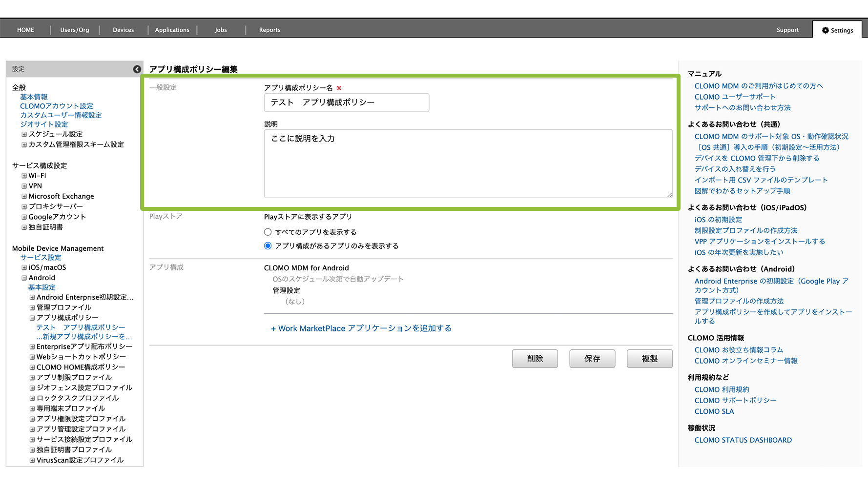Viewport: 868px width, 488px height.
Task: Expand VirusScan設定プロファイル node
Action: [x=32, y=460]
